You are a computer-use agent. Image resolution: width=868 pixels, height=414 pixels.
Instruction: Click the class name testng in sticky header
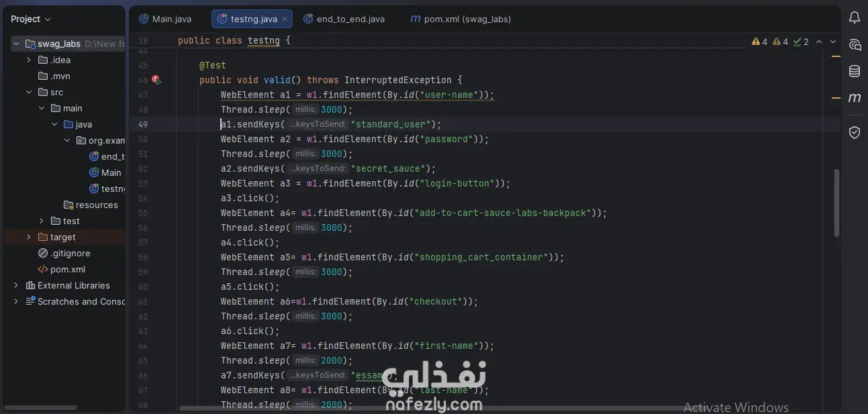[x=264, y=40]
